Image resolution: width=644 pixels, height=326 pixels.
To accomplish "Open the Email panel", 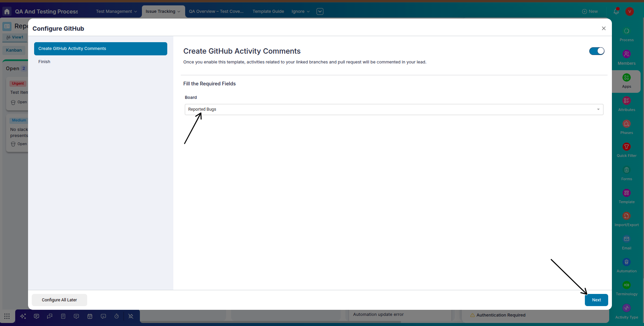I will tap(626, 243).
